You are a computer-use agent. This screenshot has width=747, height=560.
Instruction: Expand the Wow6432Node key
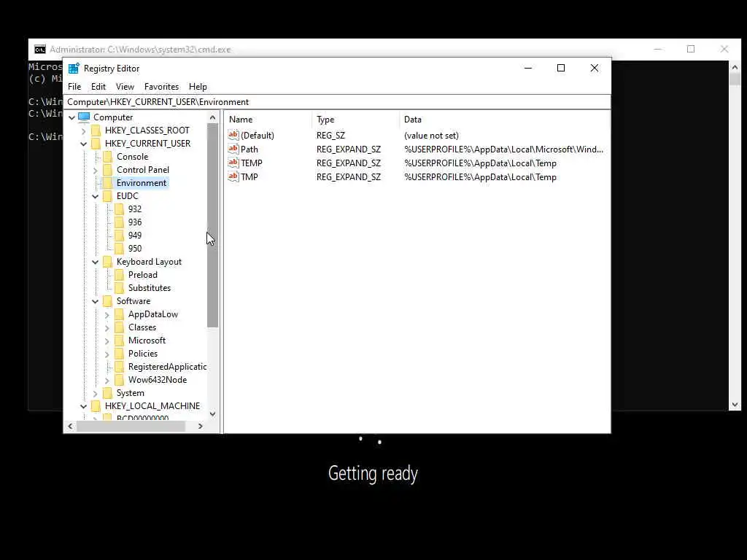point(107,380)
